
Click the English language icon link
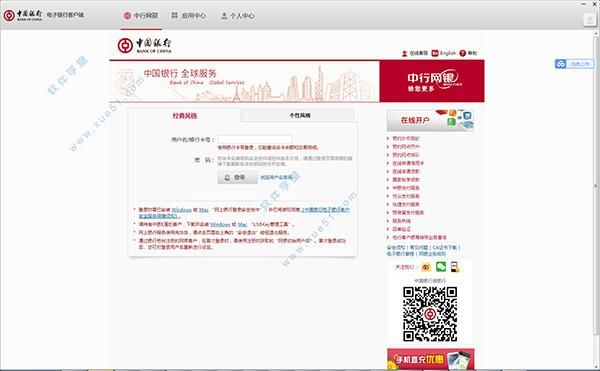435,53
